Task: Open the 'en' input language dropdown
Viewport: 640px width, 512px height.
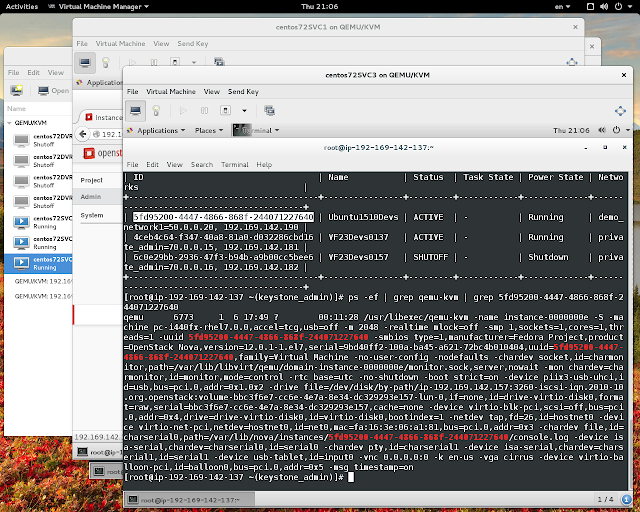Action: tap(562, 7)
